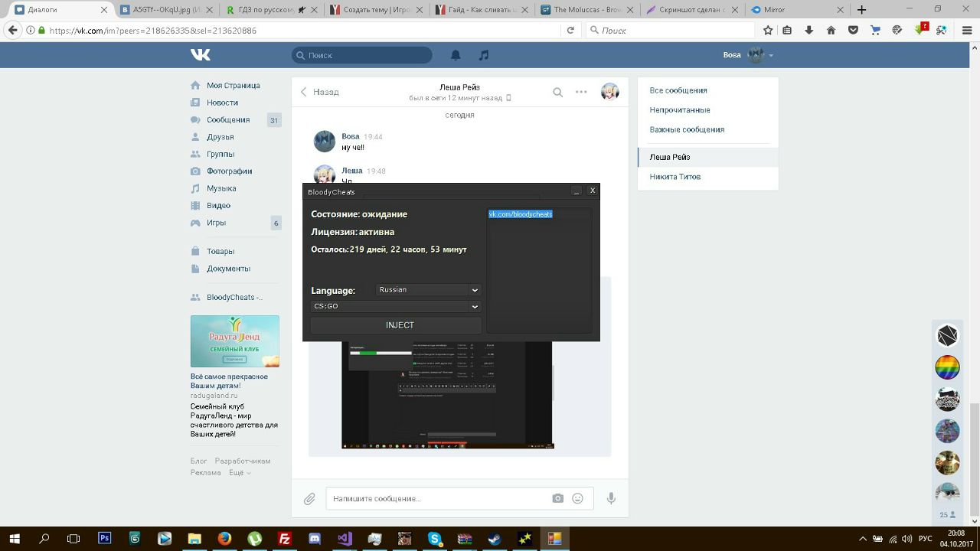Focus the VK Поиск search field
This screenshot has width=980, height=551.
tap(361, 55)
